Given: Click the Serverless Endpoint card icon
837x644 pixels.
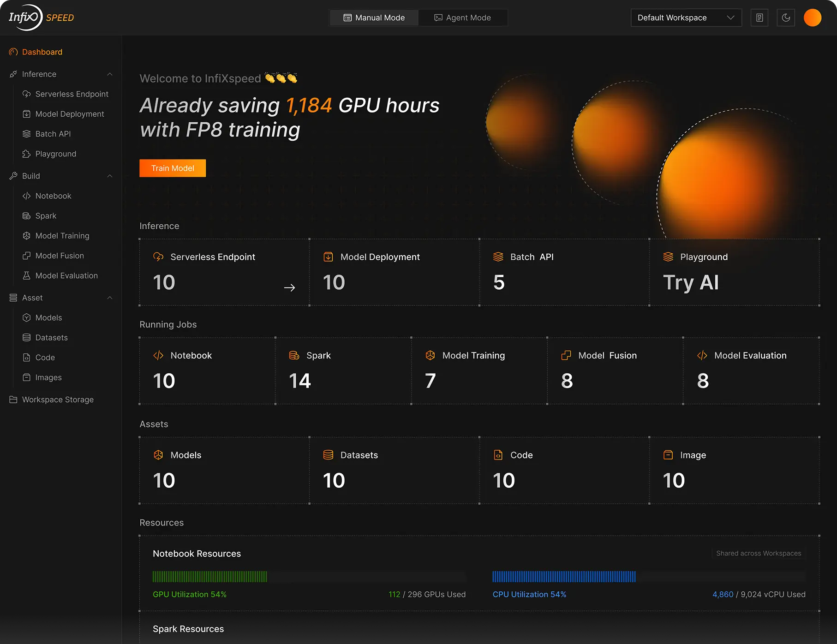Looking at the screenshot, I should point(158,257).
